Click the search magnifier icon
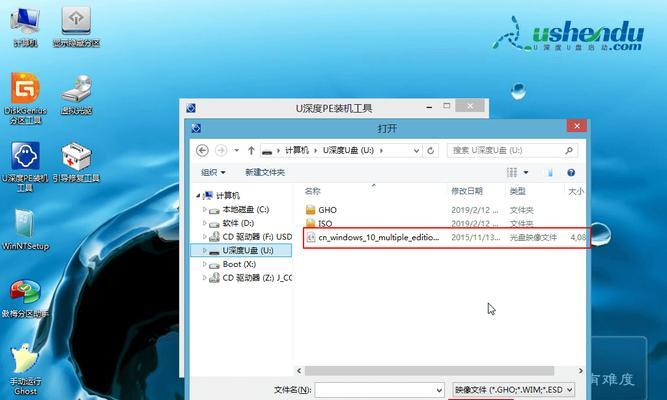The image size is (667, 400). 569,150
